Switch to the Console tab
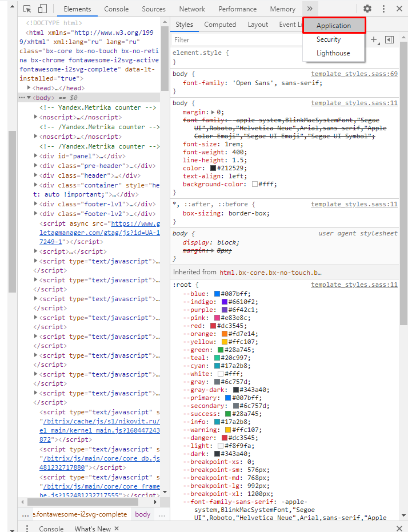The height and width of the screenshot is (532, 408). [117, 9]
